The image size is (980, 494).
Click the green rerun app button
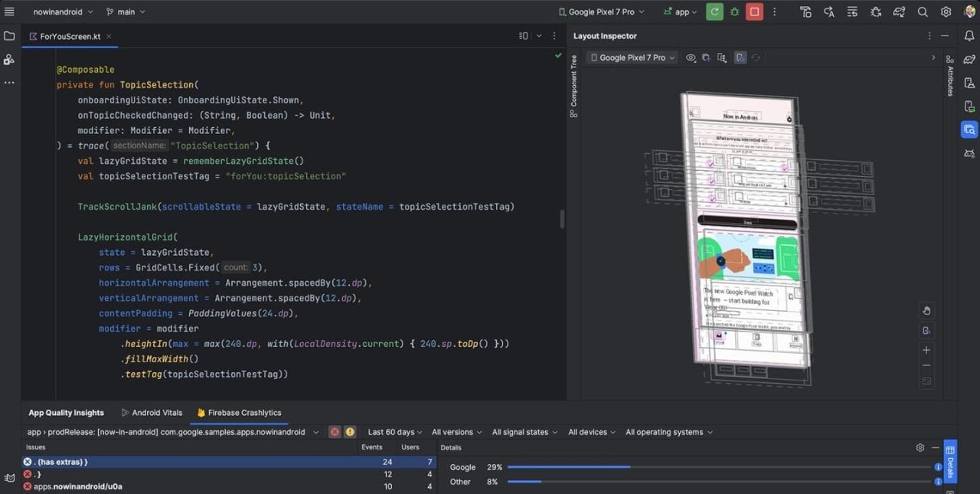click(714, 11)
